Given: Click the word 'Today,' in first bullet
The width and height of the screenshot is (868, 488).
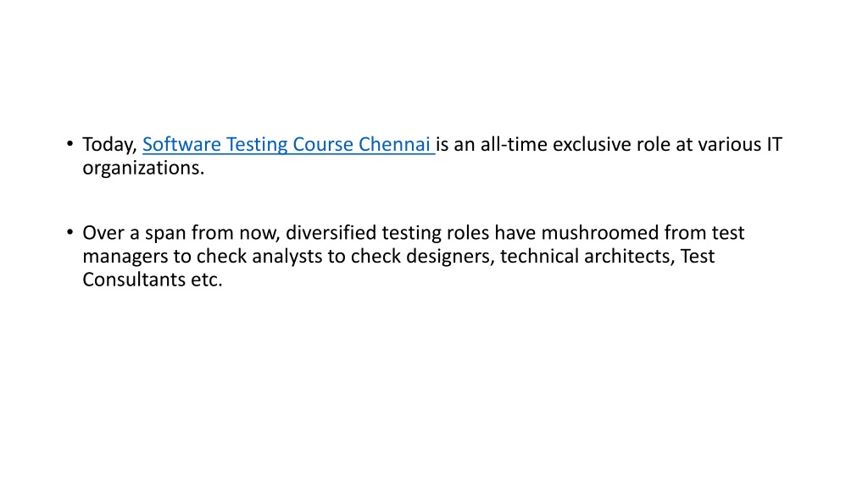Looking at the screenshot, I should (x=109, y=145).
